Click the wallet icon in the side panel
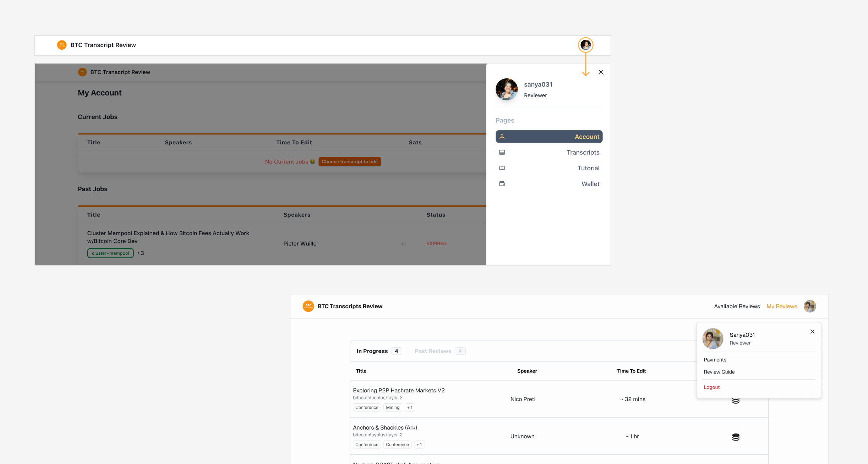Image resolution: width=868 pixels, height=464 pixels. click(x=502, y=184)
